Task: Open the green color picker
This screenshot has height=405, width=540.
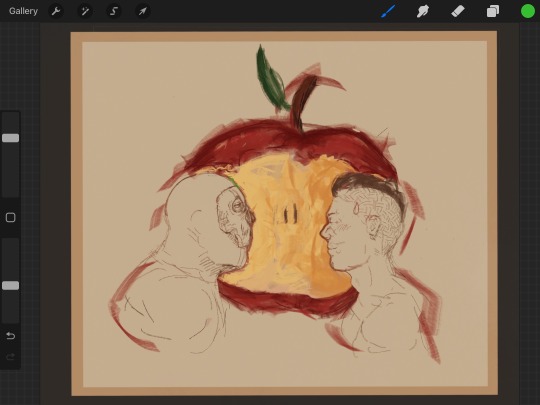Action: tap(527, 11)
